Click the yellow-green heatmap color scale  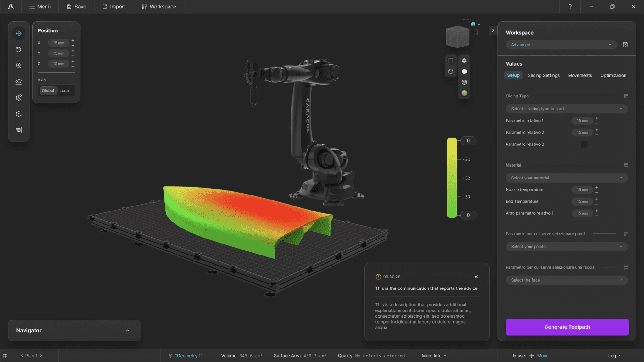click(x=452, y=178)
